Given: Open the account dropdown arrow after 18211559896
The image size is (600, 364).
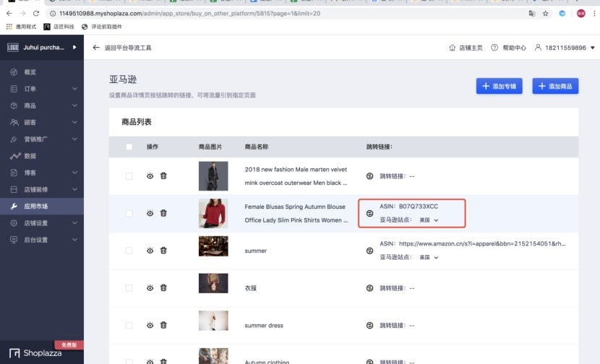Looking at the screenshot, I should [x=592, y=48].
